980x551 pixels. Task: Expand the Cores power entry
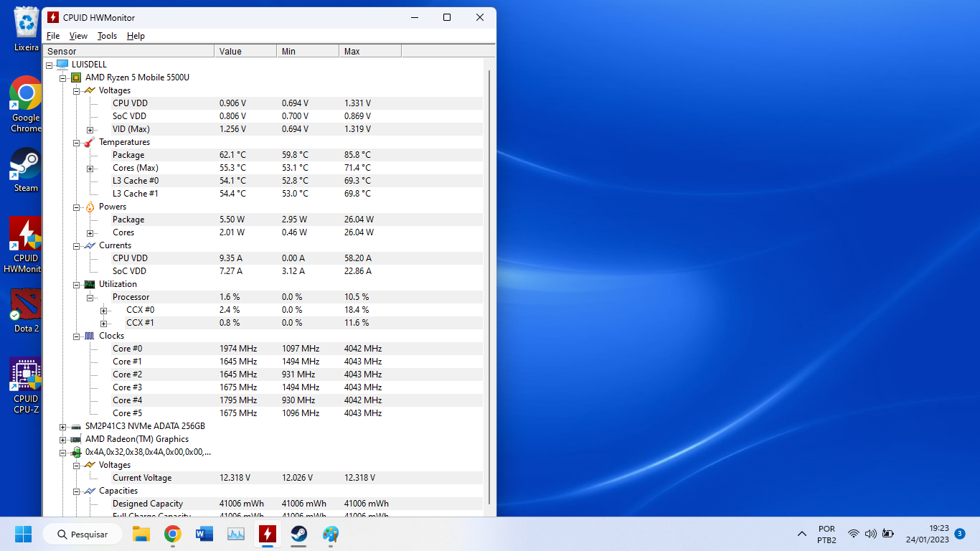coord(90,233)
